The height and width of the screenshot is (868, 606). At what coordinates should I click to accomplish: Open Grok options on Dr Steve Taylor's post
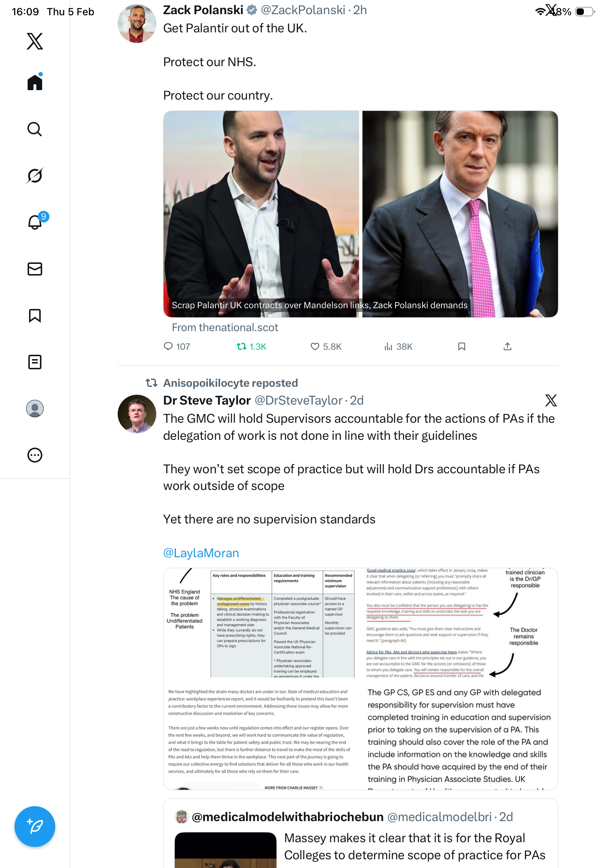(x=551, y=400)
